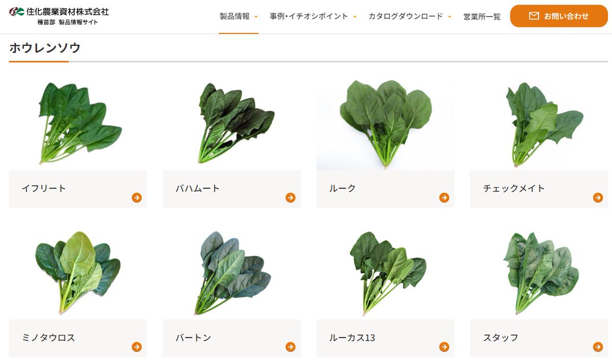This screenshot has height=364, width=612.
Task: Click the arrow icon on チェックメイト card
Action: click(598, 198)
